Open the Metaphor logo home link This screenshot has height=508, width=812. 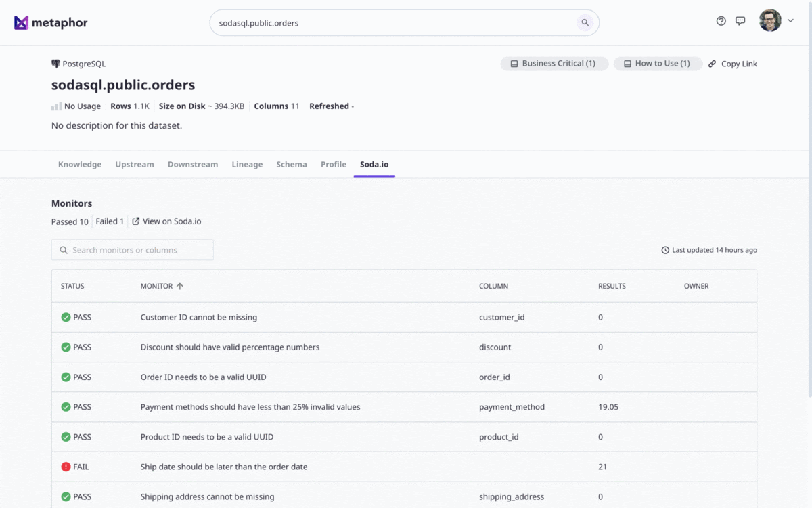(51, 23)
